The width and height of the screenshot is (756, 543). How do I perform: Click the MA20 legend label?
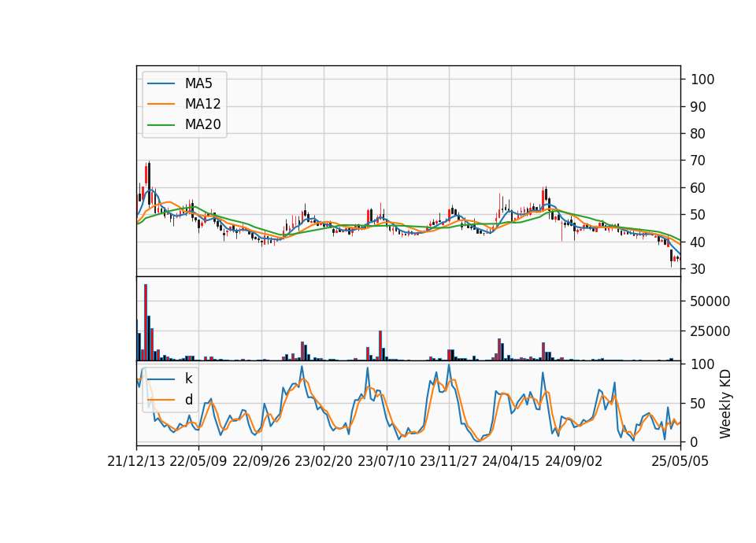click(202, 124)
